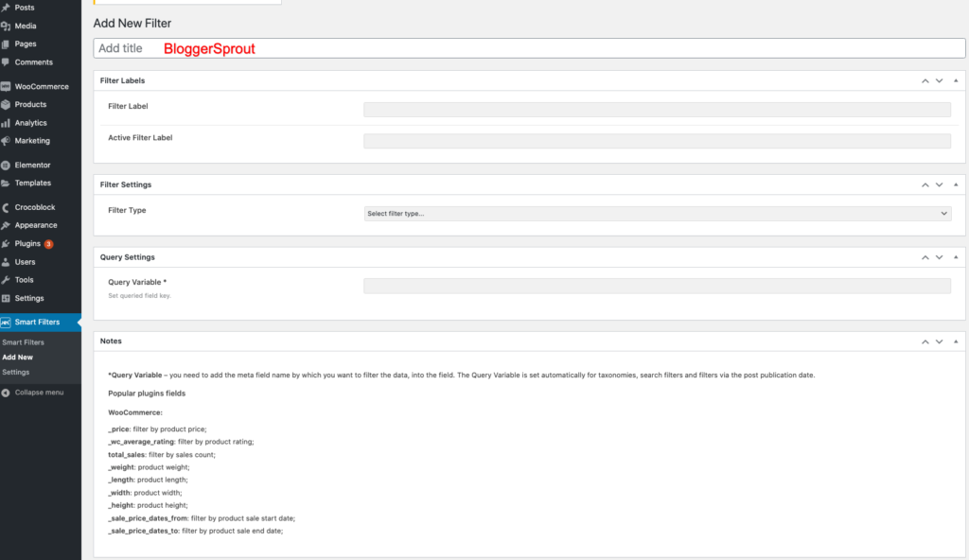Move Notes panel up

(x=925, y=341)
